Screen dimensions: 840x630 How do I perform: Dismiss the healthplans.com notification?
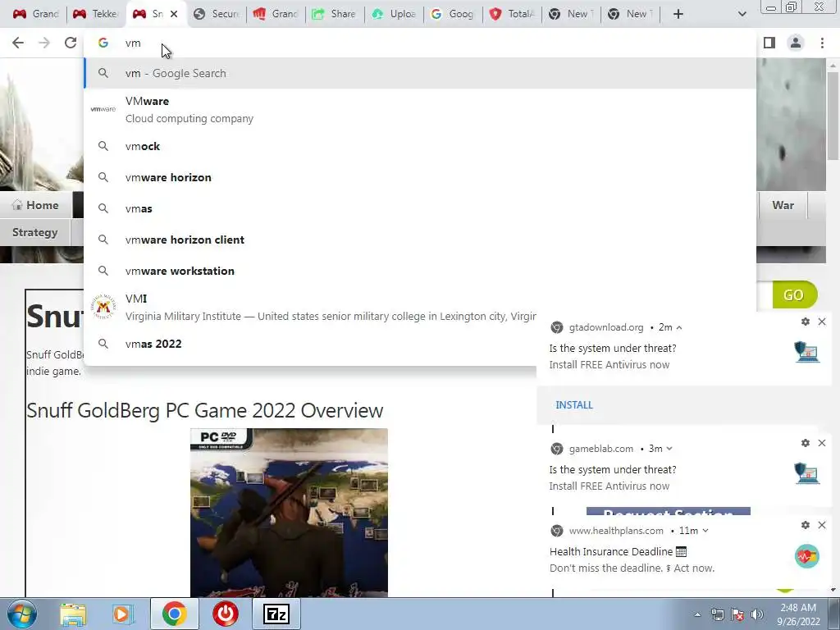point(822,525)
